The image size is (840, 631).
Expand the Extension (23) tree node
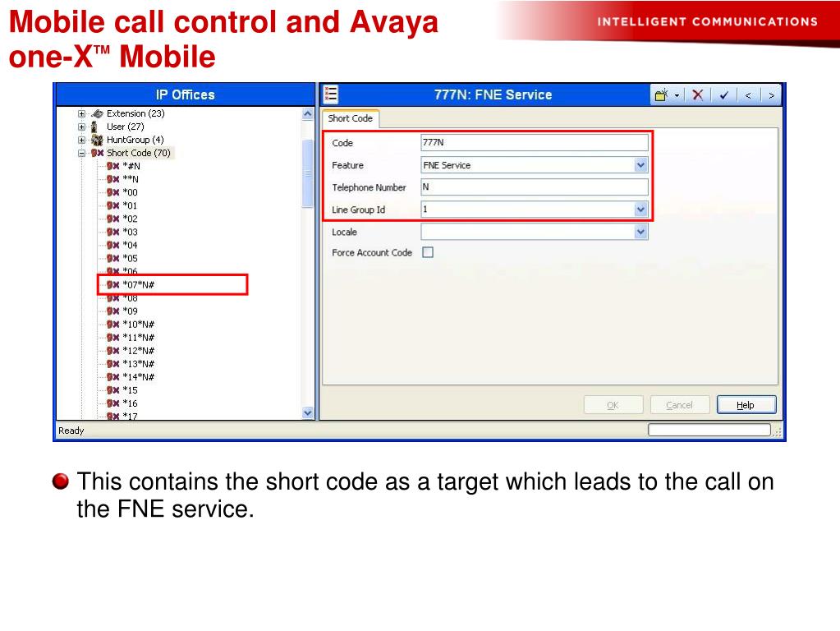(81, 113)
